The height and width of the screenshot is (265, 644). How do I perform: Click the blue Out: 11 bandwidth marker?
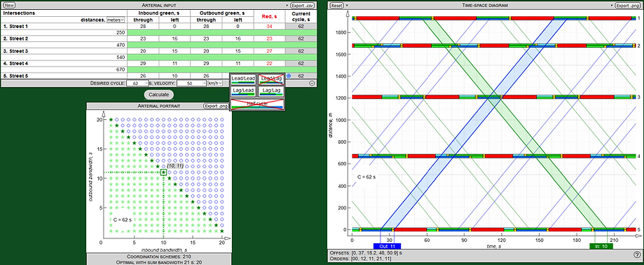pos(387,246)
